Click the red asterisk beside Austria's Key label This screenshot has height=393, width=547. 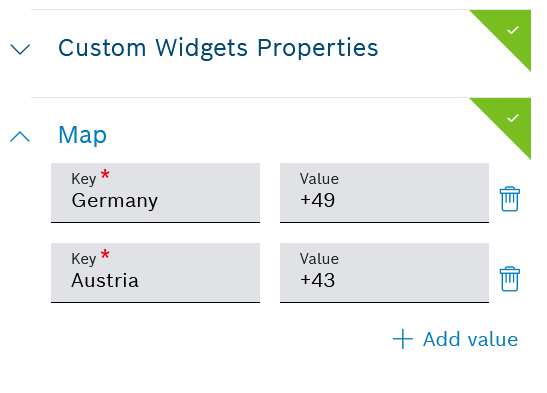point(105,254)
